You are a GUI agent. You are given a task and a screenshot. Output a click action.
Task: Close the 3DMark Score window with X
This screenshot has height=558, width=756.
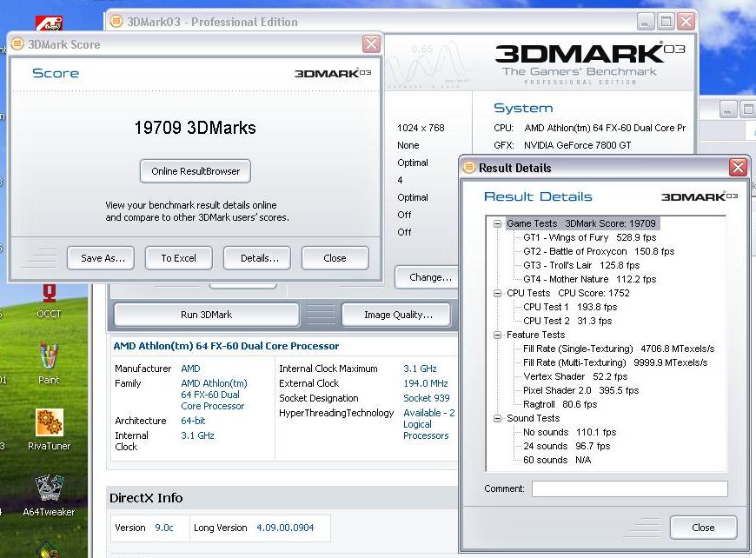(371, 43)
